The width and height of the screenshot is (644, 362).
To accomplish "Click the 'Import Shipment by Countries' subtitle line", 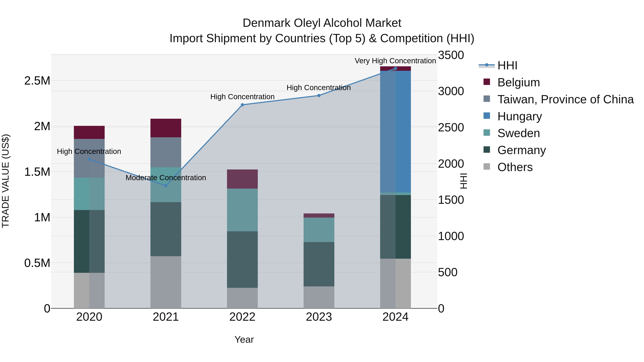I will [x=322, y=38].
